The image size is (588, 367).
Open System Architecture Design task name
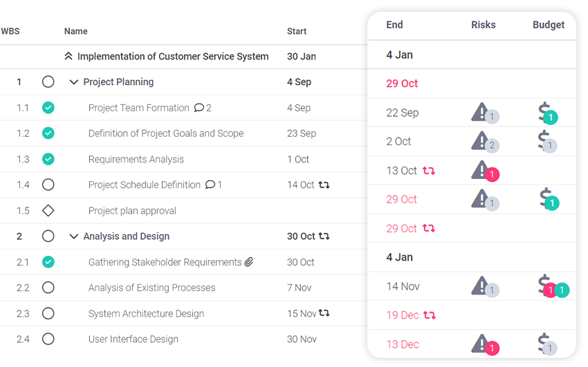point(146,314)
